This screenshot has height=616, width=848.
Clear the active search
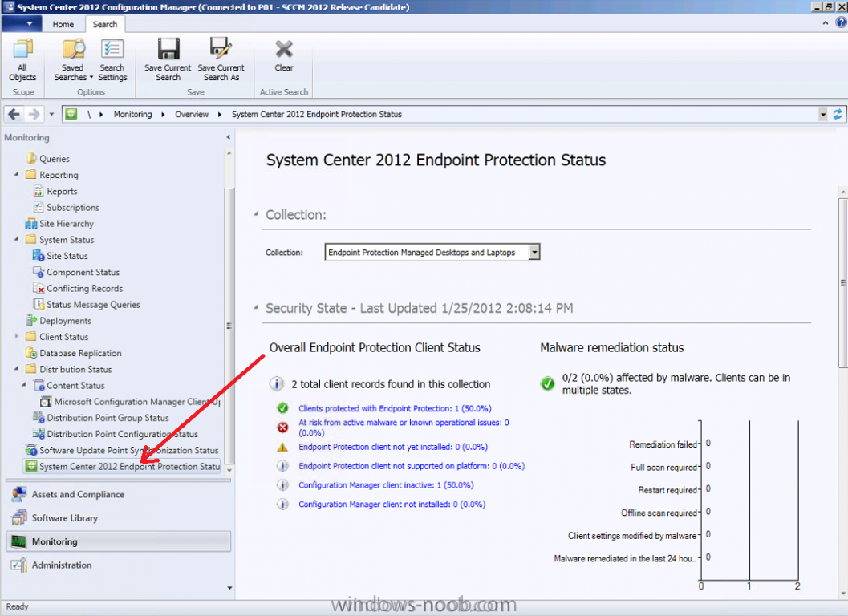click(x=284, y=55)
